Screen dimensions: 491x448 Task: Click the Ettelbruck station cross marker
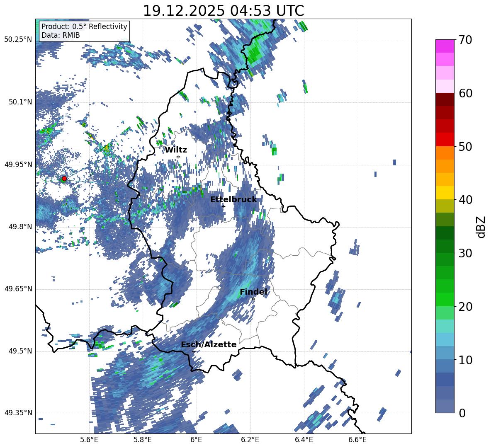tap(224, 206)
